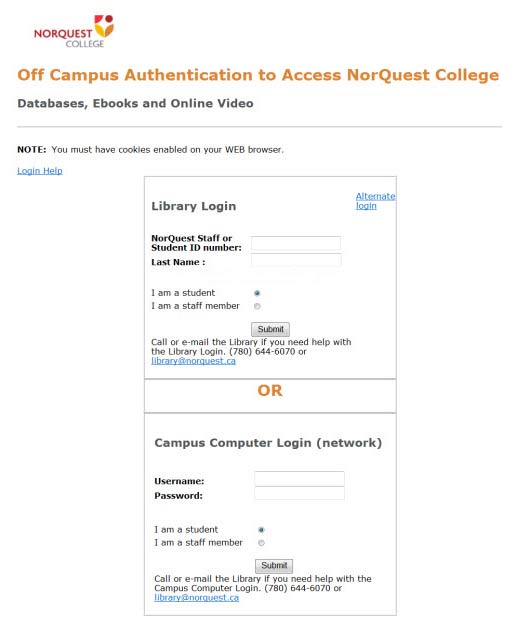Focus the Last Name input field
The image size is (514, 634).
[296, 260]
